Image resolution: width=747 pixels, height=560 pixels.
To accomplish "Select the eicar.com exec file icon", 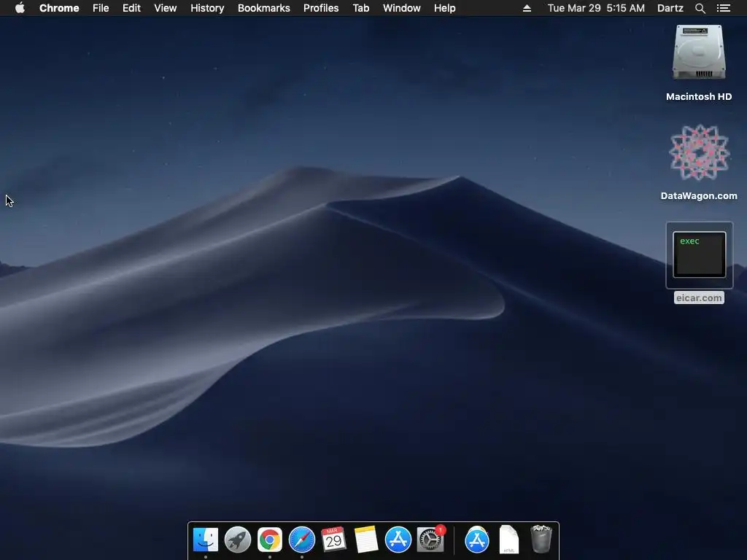I will click(699, 254).
